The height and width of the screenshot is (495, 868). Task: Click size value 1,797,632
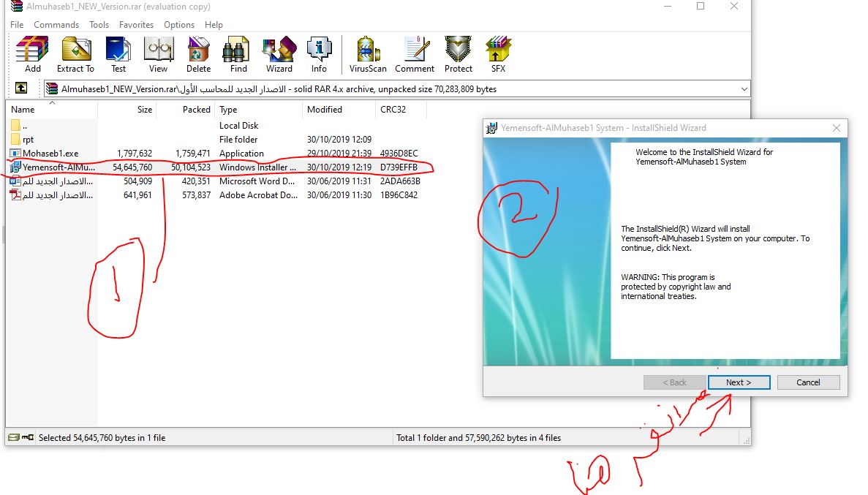click(135, 154)
